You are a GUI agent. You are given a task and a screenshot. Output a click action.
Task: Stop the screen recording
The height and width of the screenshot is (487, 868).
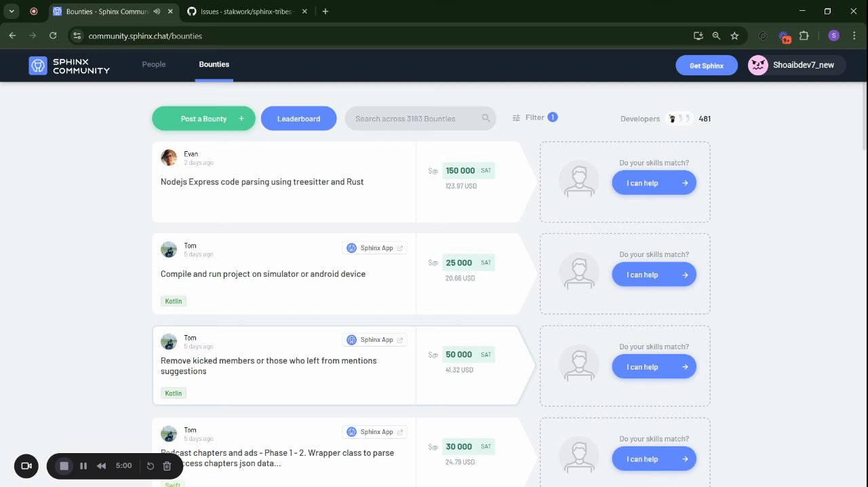point(64,466)
